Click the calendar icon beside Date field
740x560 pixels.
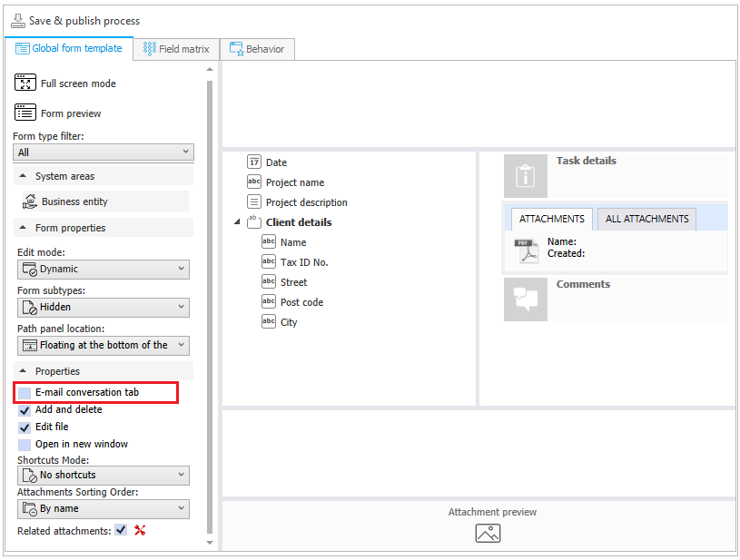tap(254, 162)
